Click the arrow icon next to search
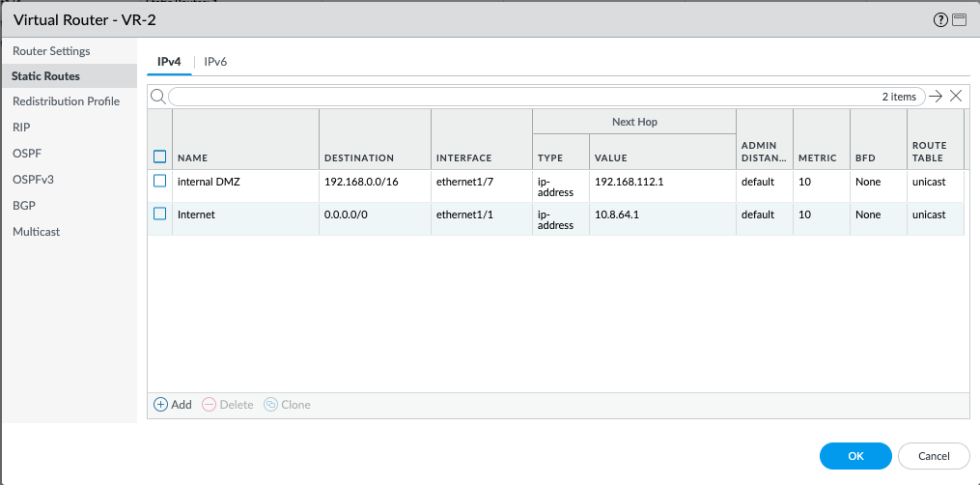The height and width of the screenshot is (485, 980). coord(935,96)
